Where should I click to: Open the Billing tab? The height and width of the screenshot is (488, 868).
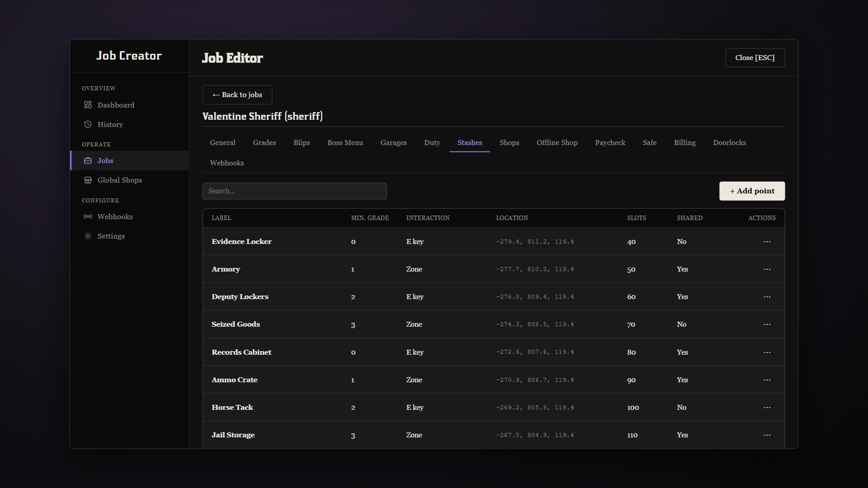pos(684,143)
